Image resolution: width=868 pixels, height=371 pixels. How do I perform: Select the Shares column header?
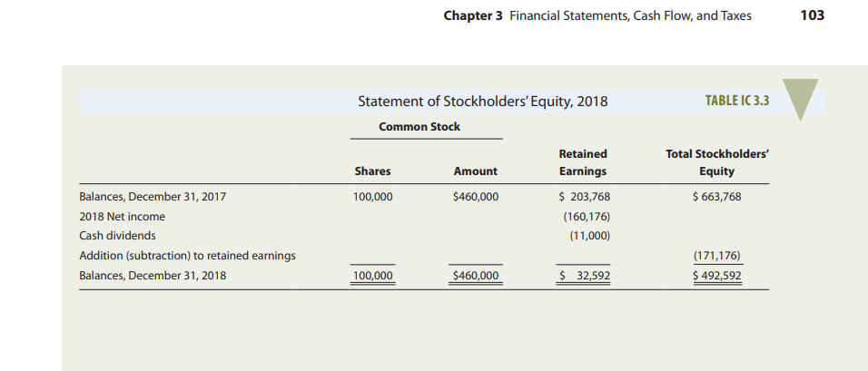coord(372,171)
